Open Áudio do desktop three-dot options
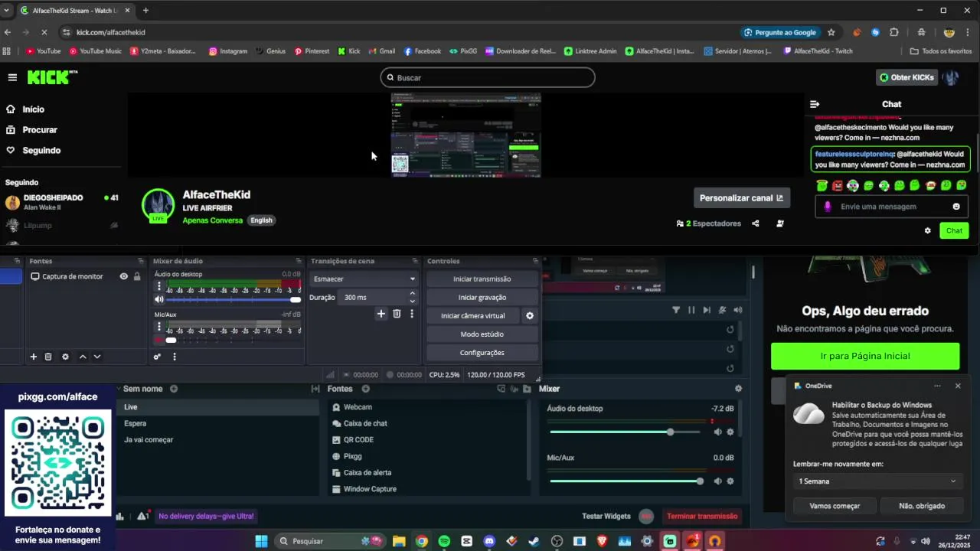 click(x=159, y=286)
